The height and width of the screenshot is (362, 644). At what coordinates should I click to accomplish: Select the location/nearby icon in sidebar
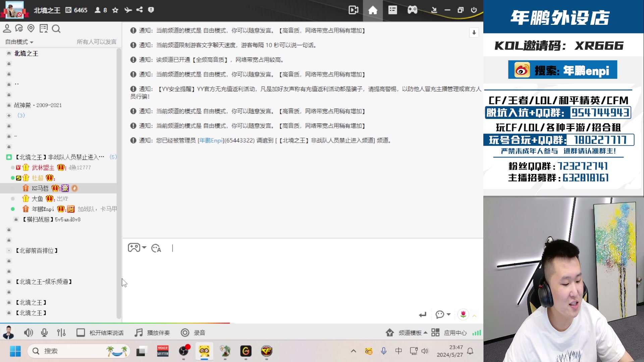(x=31, y=28)
